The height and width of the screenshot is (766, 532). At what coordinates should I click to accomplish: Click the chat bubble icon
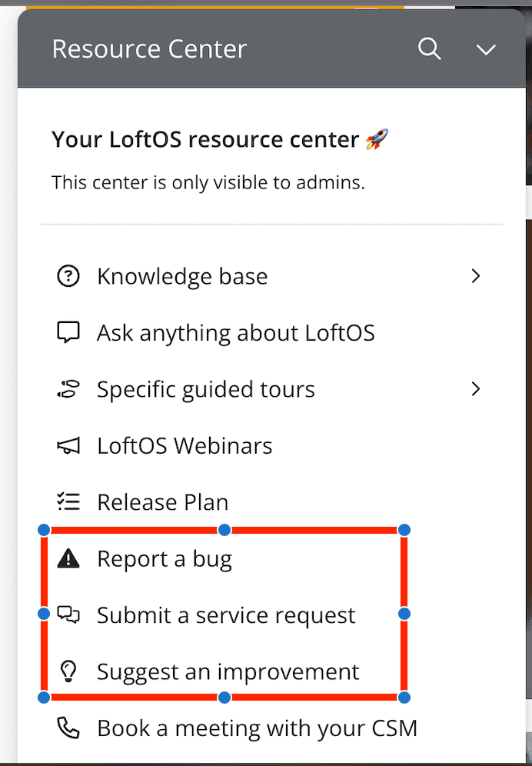(68, 333)
